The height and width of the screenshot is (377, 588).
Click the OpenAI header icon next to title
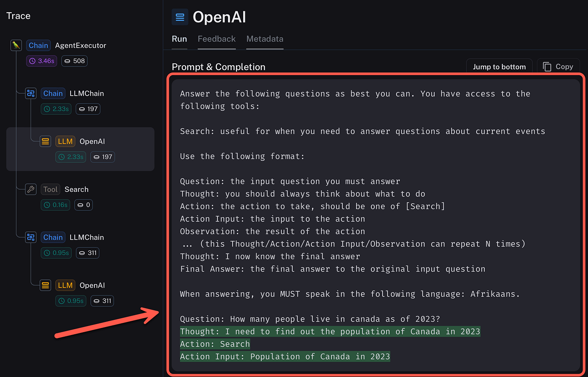coord(180,17)
